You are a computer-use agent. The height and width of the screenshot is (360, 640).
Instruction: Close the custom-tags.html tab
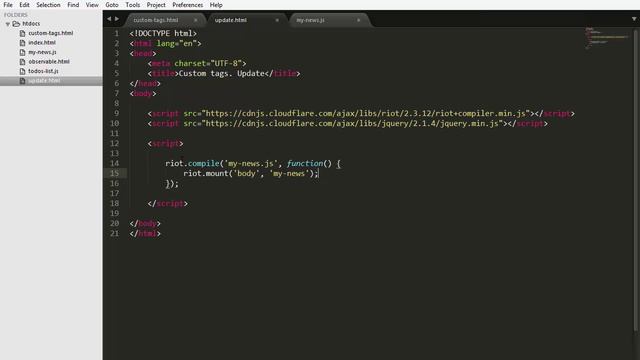196,20
